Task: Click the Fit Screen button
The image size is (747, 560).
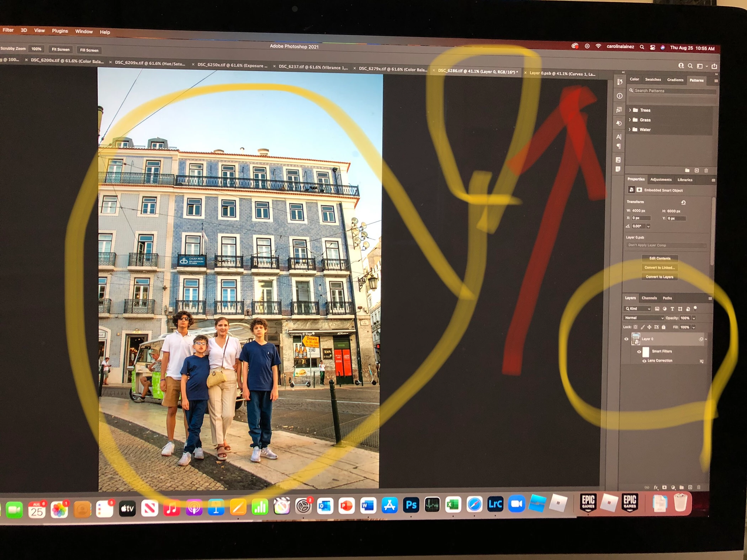Action: pyautogui.click(x=60, y=49)
